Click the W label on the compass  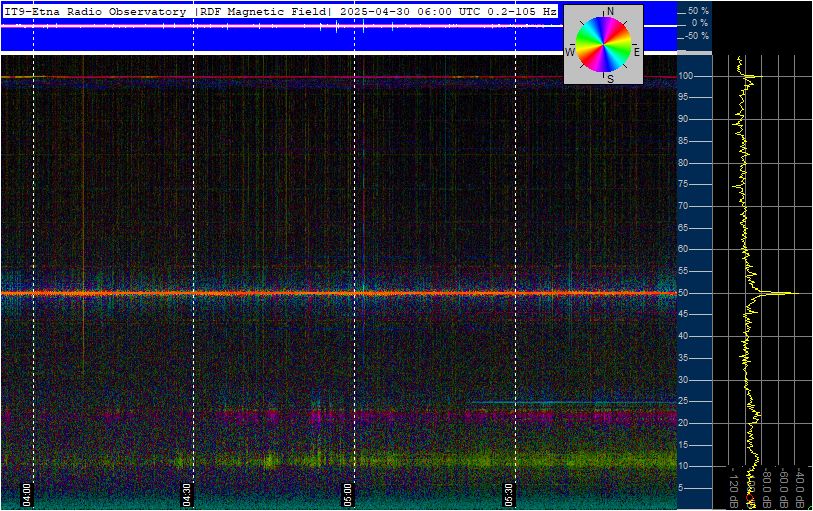[x=570, y=52]
